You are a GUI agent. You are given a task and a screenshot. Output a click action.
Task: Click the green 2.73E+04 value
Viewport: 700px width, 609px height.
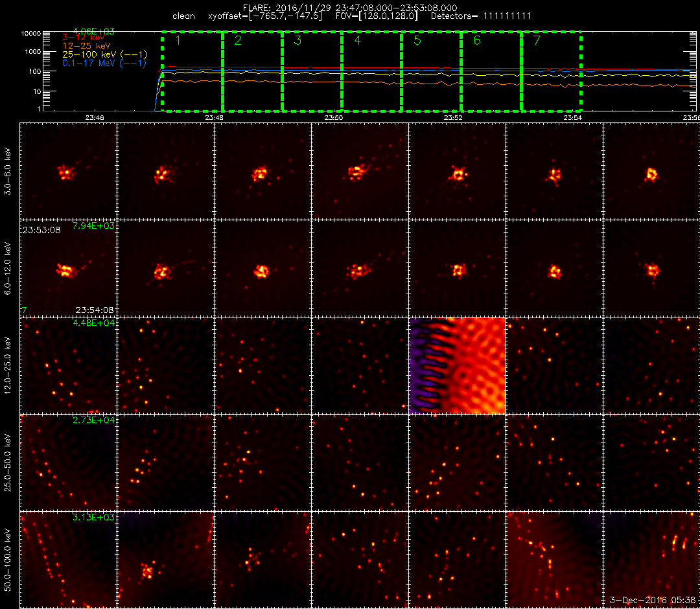tap(93, 420)
